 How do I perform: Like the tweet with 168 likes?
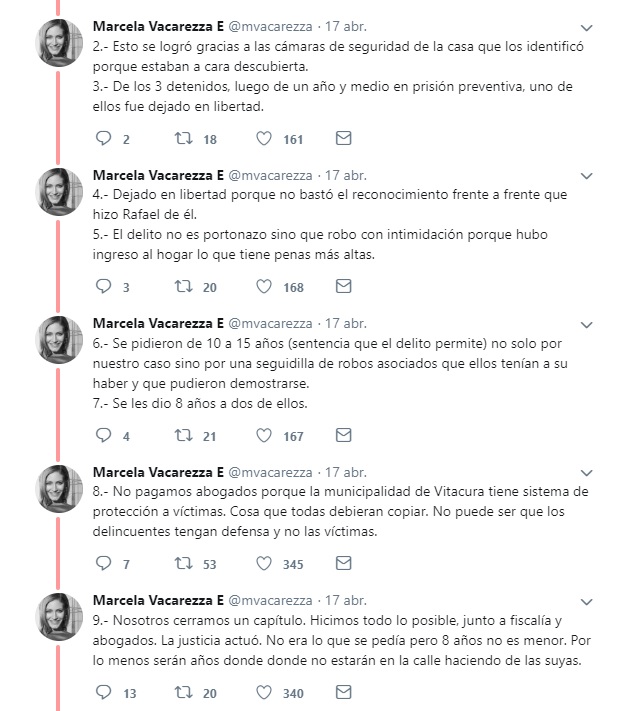pyautogui.click(x=264, y=287)
